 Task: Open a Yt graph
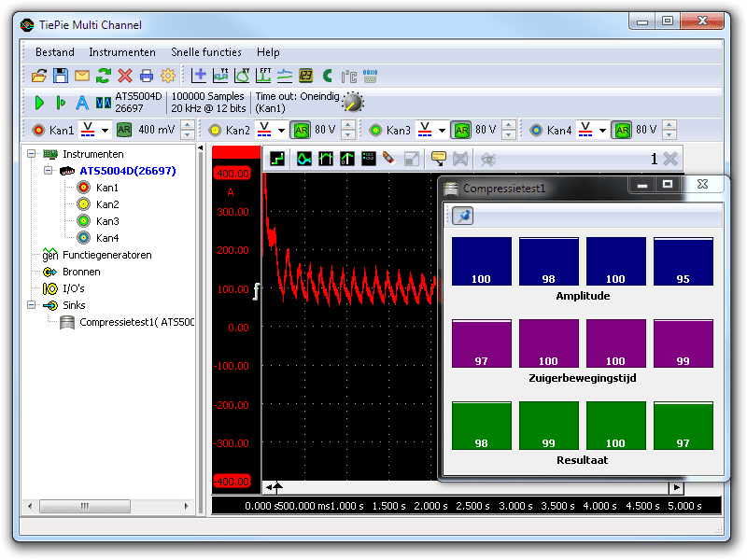pos(220,76)
